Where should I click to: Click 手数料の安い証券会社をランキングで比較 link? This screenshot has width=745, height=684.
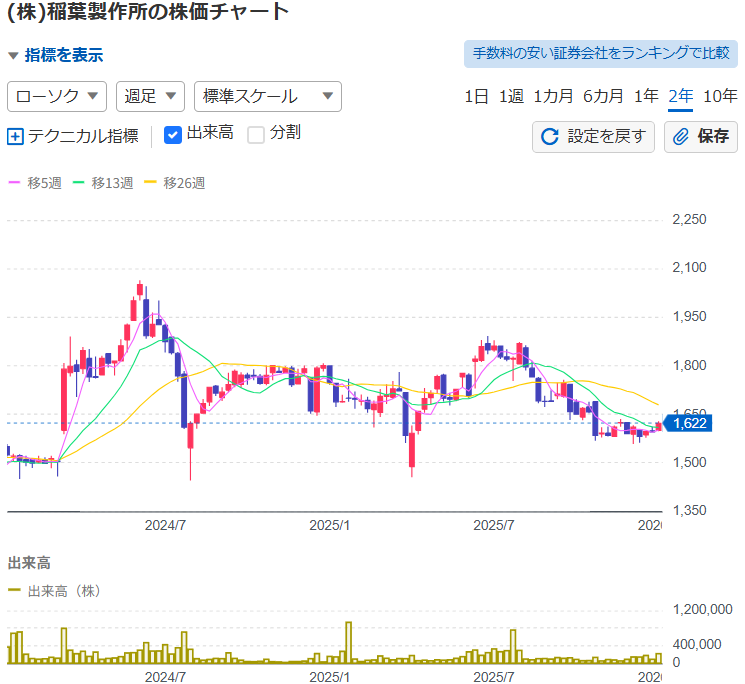(600, 54)
